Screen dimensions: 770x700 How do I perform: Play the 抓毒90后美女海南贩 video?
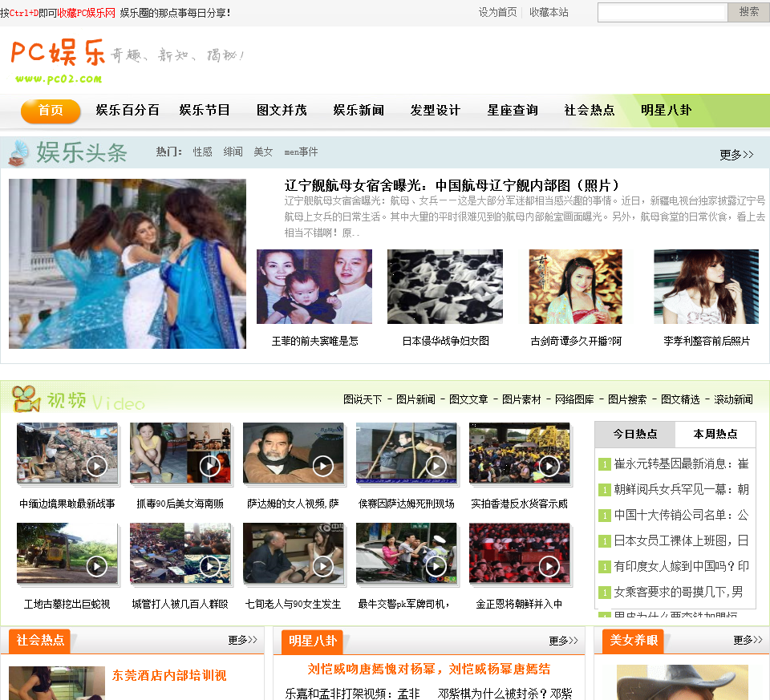[180, 452]
